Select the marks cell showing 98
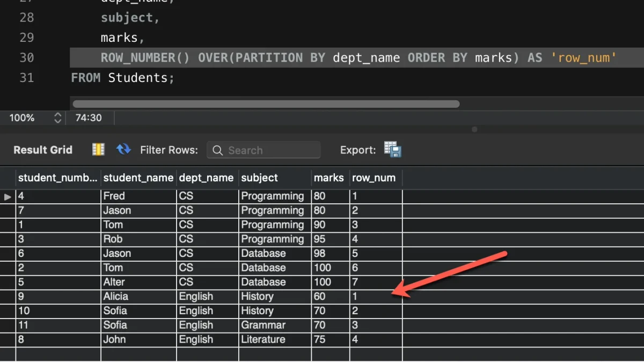Viewport: 644px width, 362px height. coord(330,254)
